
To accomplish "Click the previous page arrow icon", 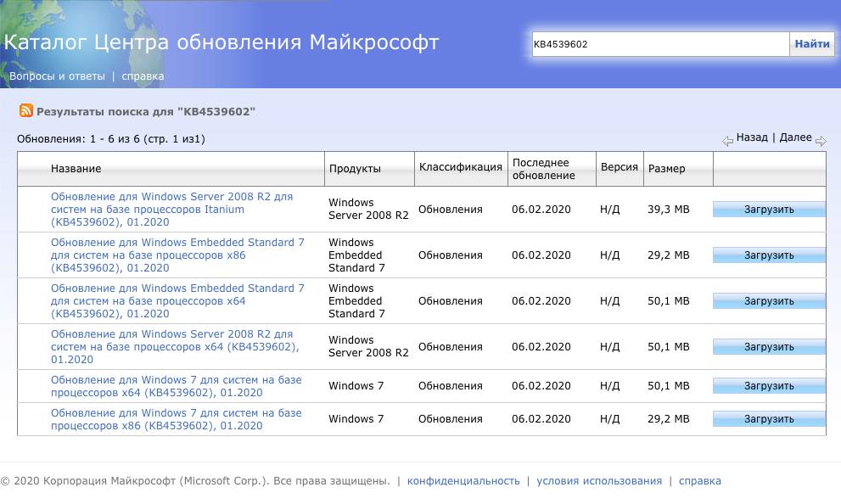I will tap(727, 141).
